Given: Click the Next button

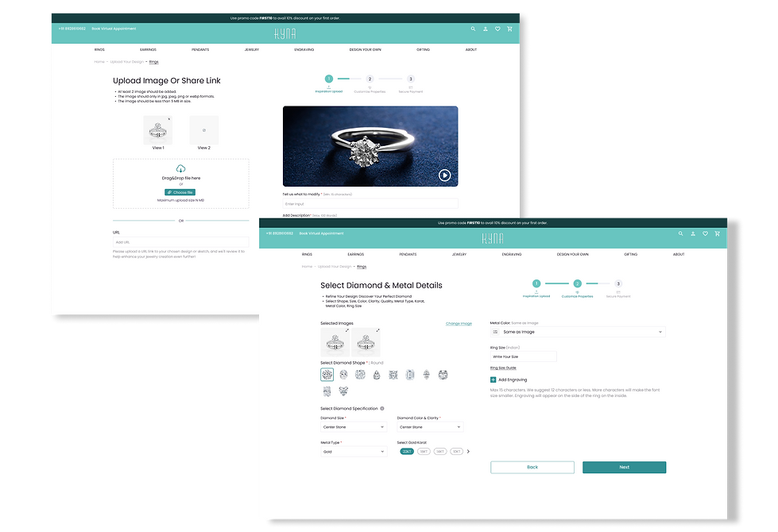Looking at the screenshot, I should (x=624, y=467).
